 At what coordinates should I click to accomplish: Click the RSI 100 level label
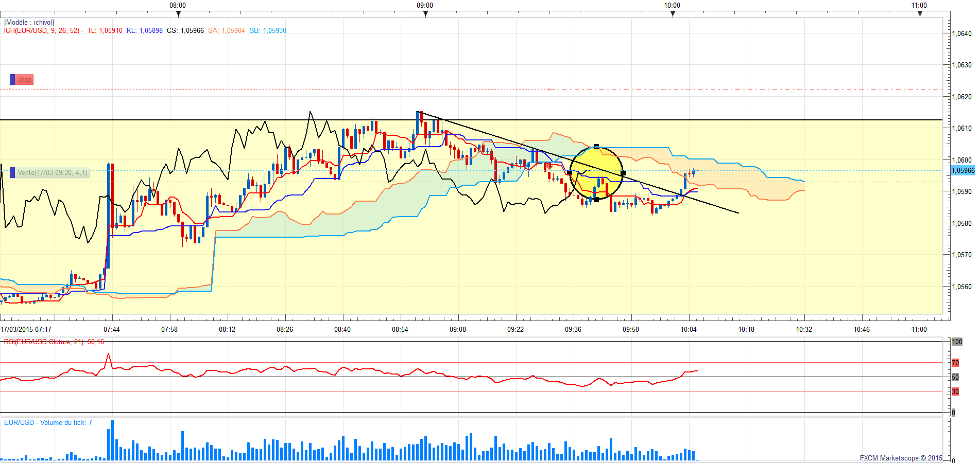[x=957, y=342]
